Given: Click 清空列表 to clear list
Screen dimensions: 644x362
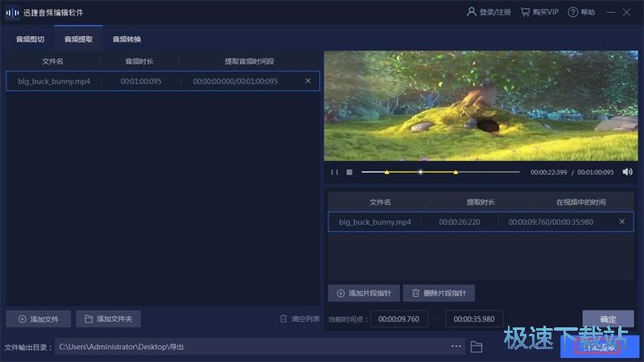Looking at the screenshot, I should point(299,319).
